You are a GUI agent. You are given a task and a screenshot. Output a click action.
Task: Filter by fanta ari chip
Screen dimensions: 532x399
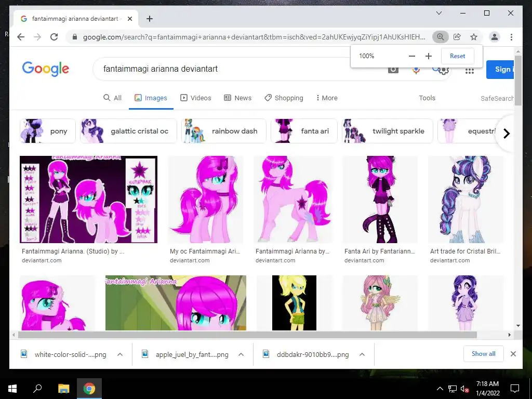(x=304, y=131)
